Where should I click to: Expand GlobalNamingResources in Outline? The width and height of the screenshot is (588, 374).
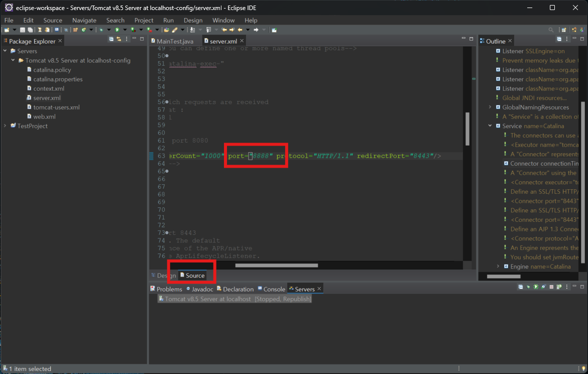[490, 107]
